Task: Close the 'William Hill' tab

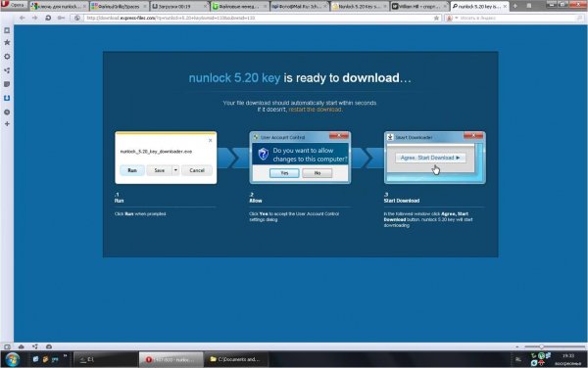Action: 445,7
